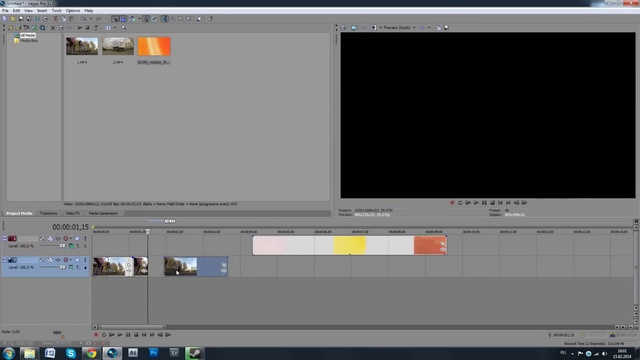The height and width of the screenshot is (360, 640).
Task: Expand the Undo history dropdown arrow
Action: click(90, 19)
